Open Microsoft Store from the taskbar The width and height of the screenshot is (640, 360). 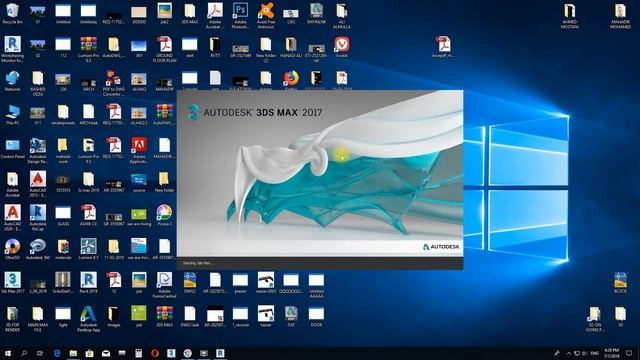[89, 353]
